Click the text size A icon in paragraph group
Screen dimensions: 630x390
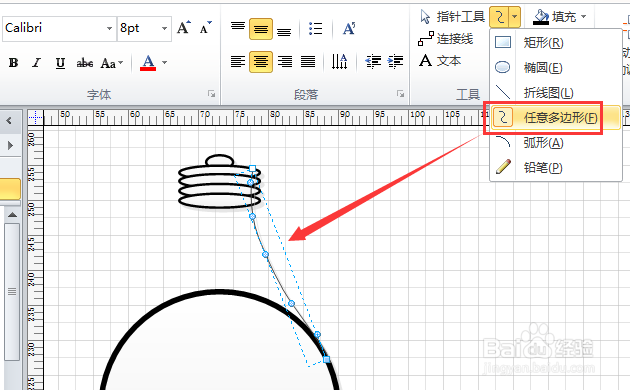tap(349, 29)
